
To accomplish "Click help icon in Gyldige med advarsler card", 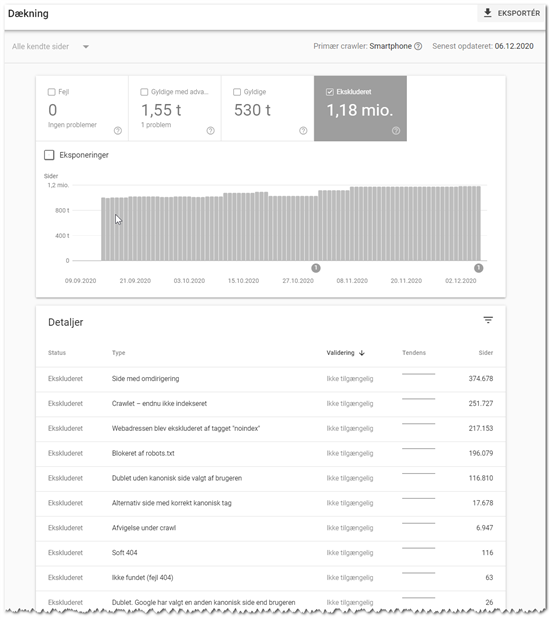I will click(210, 131).
